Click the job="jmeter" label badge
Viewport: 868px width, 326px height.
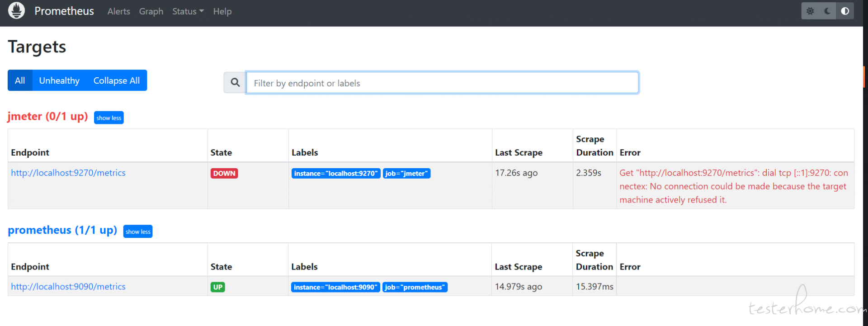[406, 173]
